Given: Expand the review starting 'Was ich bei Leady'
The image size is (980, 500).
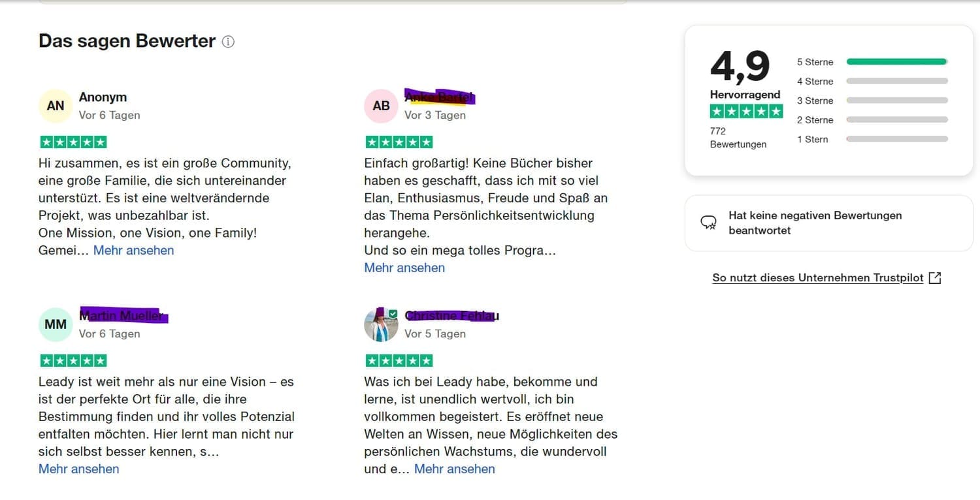Looking at the screenshot, I should 455,469.
